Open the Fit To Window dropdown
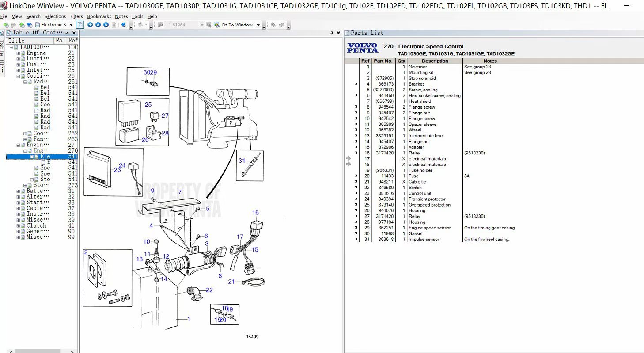 click(x=258, y=24)
